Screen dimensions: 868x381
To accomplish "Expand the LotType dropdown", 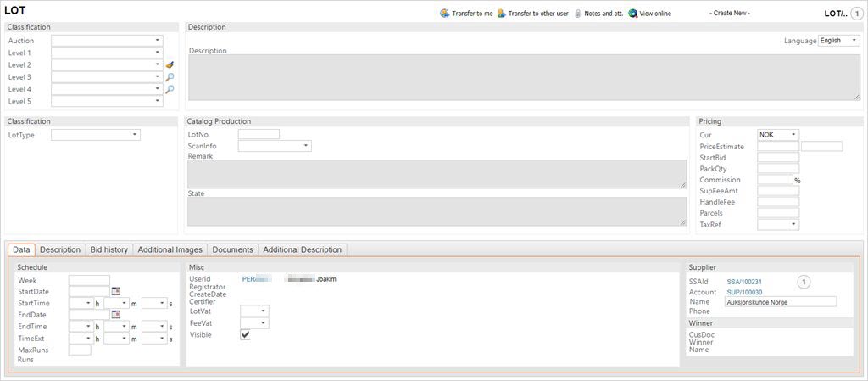I will point(96,135).
